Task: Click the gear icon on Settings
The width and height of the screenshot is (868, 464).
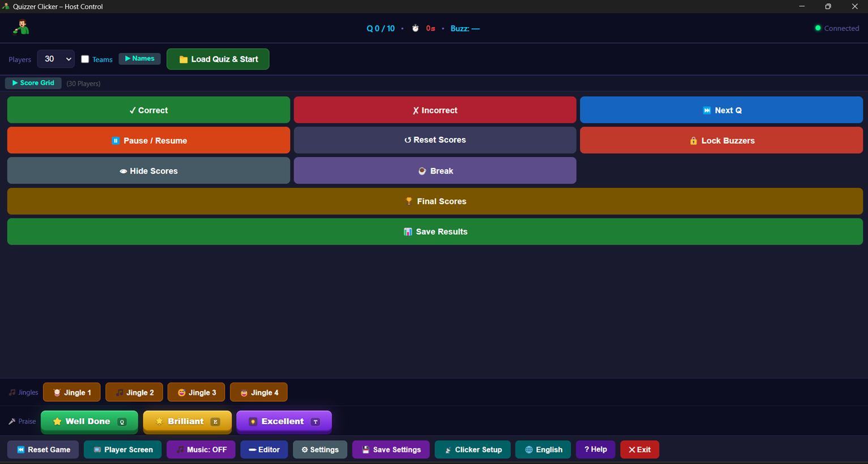Action: (305, 450)
